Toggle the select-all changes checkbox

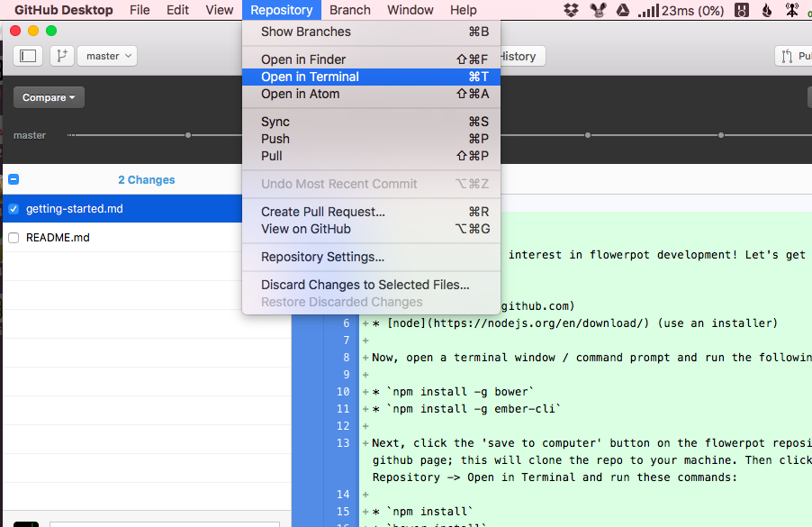click(x=14, y=180)
